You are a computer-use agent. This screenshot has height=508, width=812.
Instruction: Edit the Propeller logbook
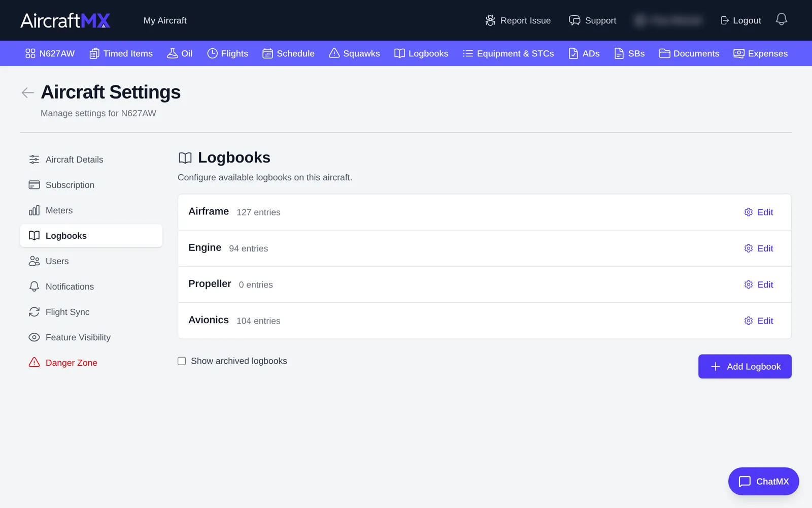759,284
